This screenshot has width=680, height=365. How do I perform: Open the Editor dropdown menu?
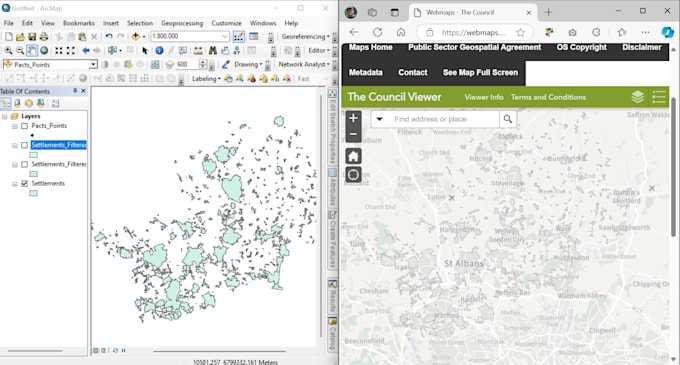pos(319,50)
